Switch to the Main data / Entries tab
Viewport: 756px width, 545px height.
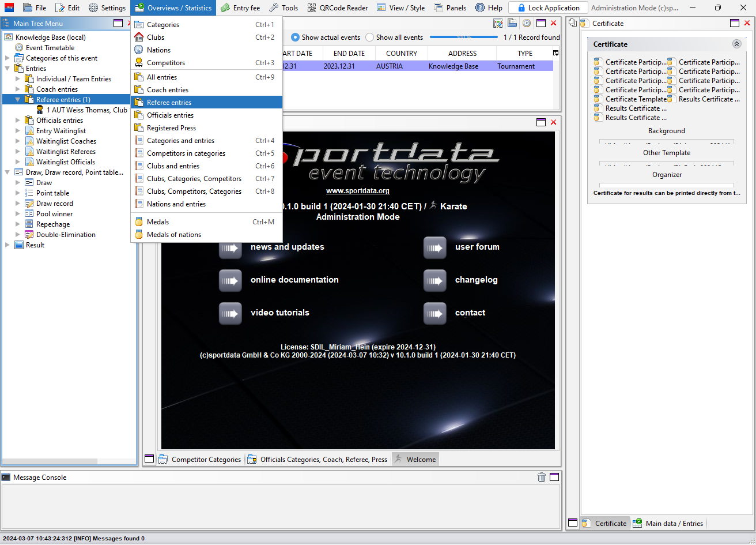point(668,523)
